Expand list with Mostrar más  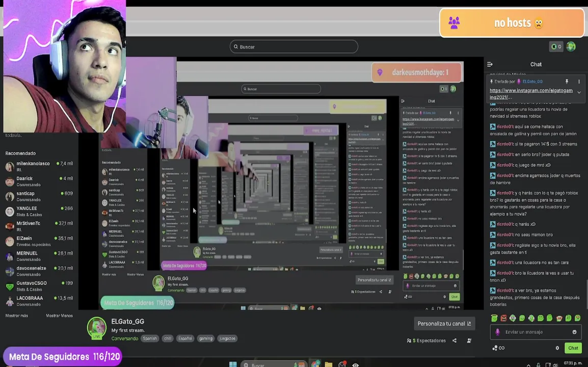click(x=16, y=316)
